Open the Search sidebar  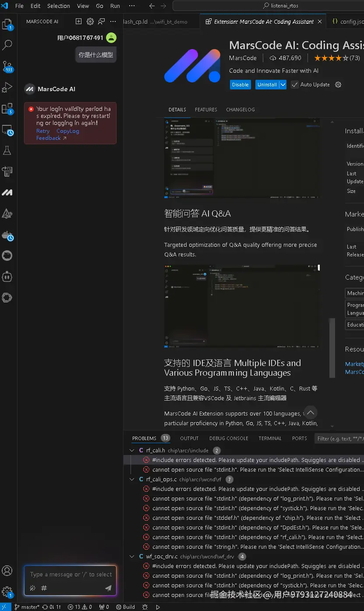pos(7,45)
